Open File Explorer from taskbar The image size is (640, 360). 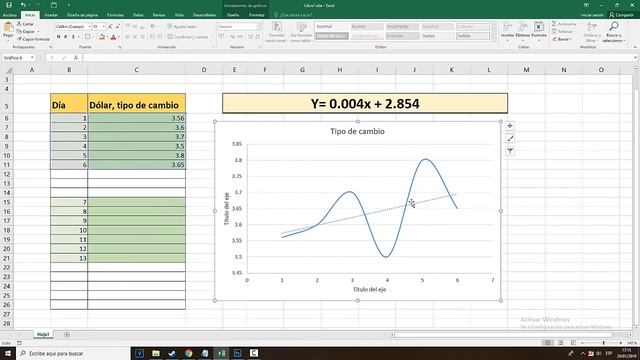click(x=156, y=353)
